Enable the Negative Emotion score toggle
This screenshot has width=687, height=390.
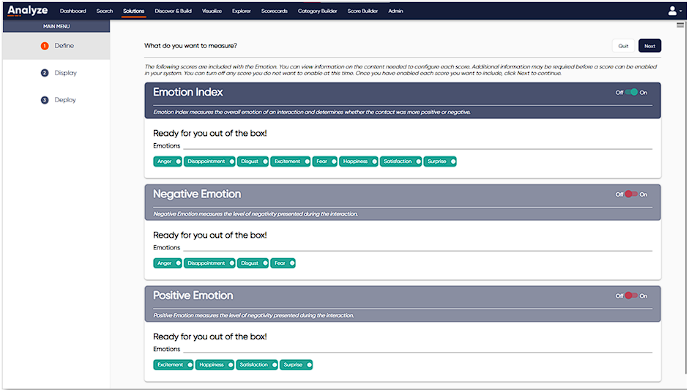click(631, 194)
